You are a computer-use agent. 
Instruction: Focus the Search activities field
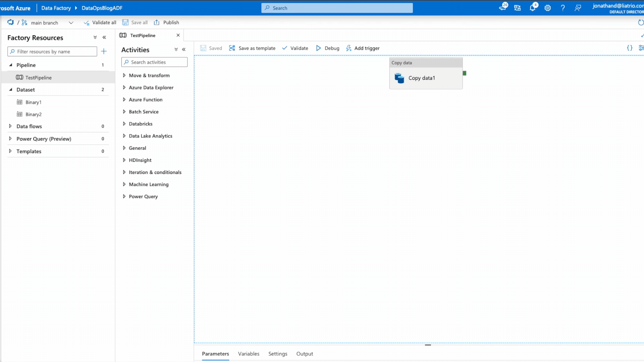tap(154, 62)
